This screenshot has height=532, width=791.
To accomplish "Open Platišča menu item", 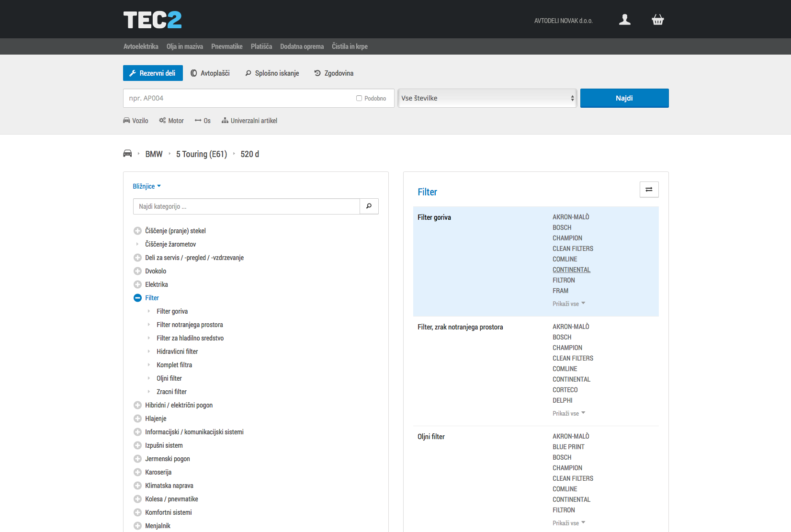I will 261,46.
